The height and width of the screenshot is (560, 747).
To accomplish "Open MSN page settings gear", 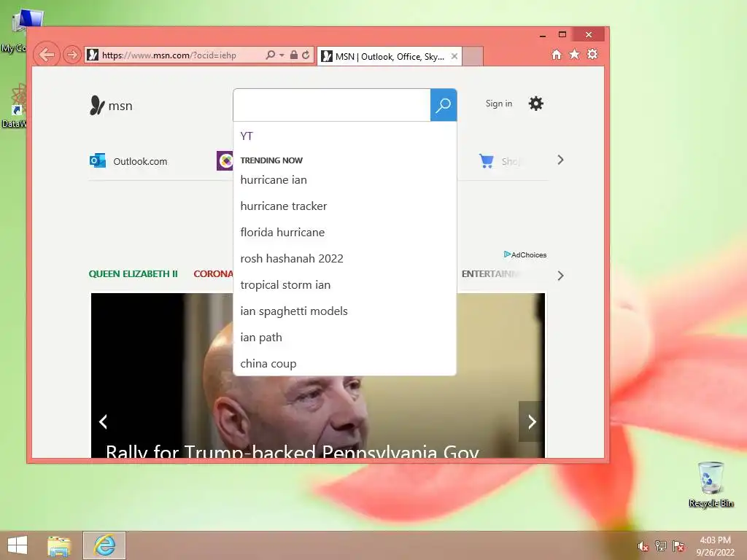I will (x=536, y=104).
